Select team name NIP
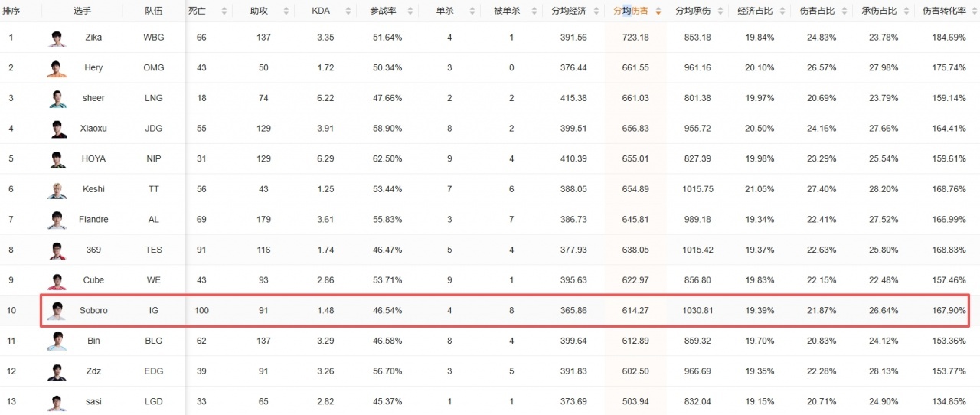 [x=153, y=158]
